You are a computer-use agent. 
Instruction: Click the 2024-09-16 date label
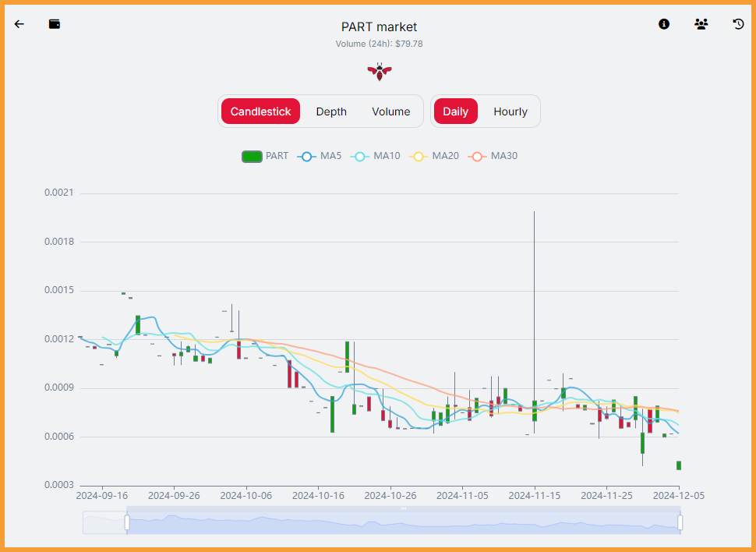coord(102,496)
